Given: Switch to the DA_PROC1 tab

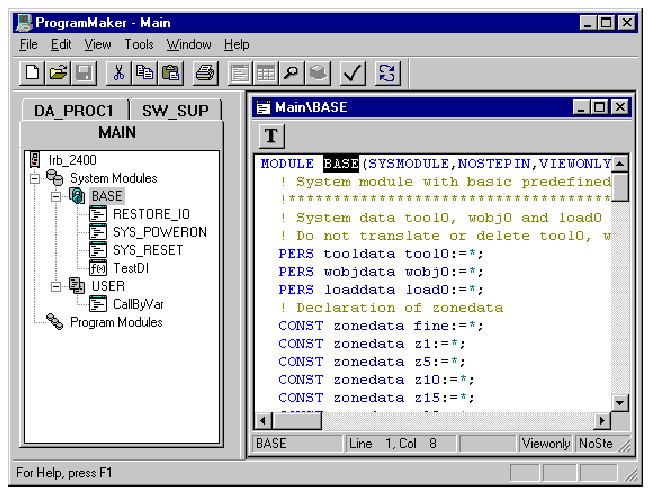Looking at the screenshot, I should tap(74, 111).
